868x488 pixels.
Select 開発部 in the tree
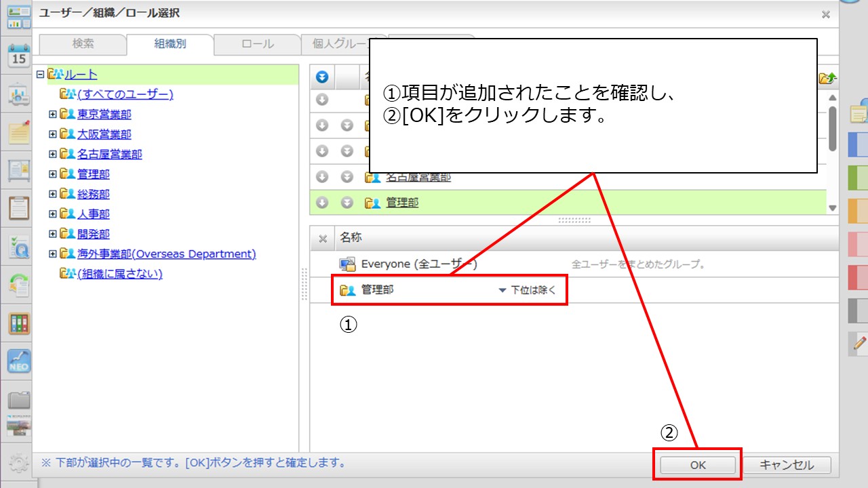click(94, 234)
